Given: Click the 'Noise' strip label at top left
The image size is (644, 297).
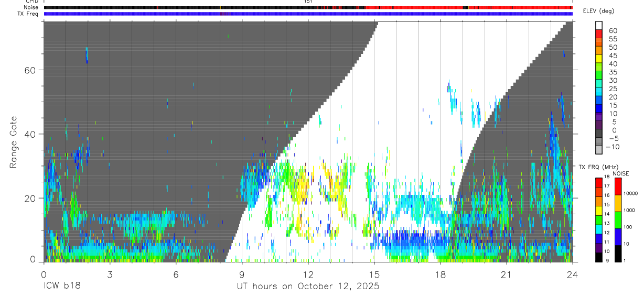Looking at the screenshot, I should coord(31,7).
